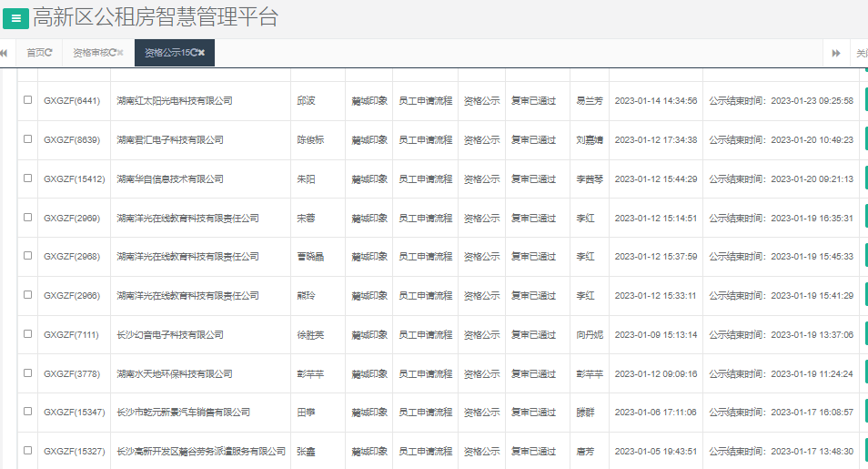Check the row GXGZF(15347) checkbox
This screenshot has height=469, width=868.
point(27,412)
